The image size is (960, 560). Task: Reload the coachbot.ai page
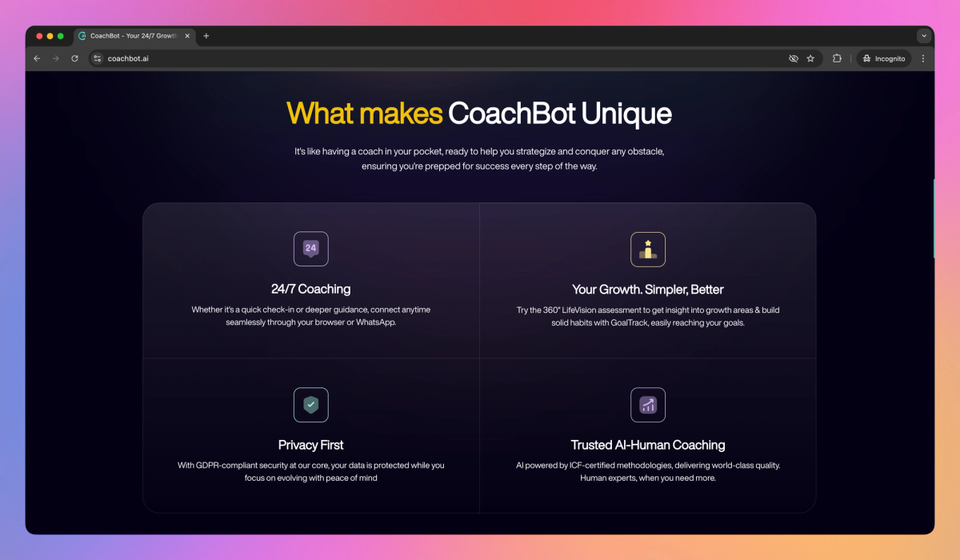[74, 58]
